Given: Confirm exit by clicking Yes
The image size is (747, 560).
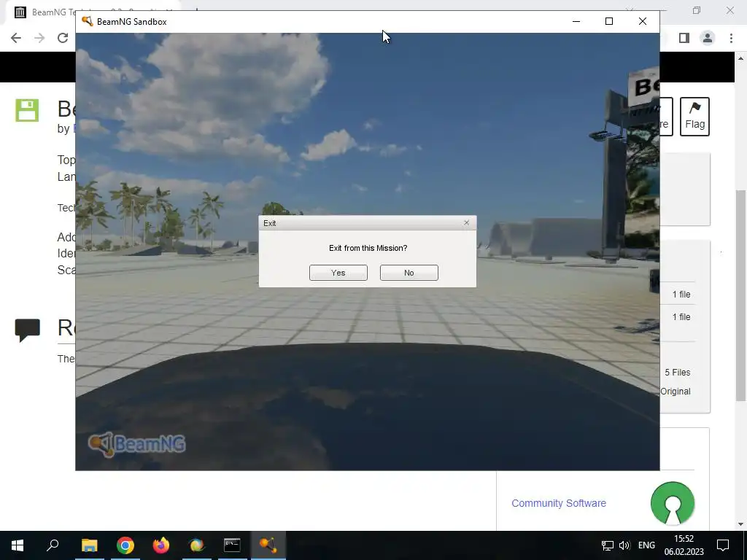Looking at the screenshot, I should [338, 273].
